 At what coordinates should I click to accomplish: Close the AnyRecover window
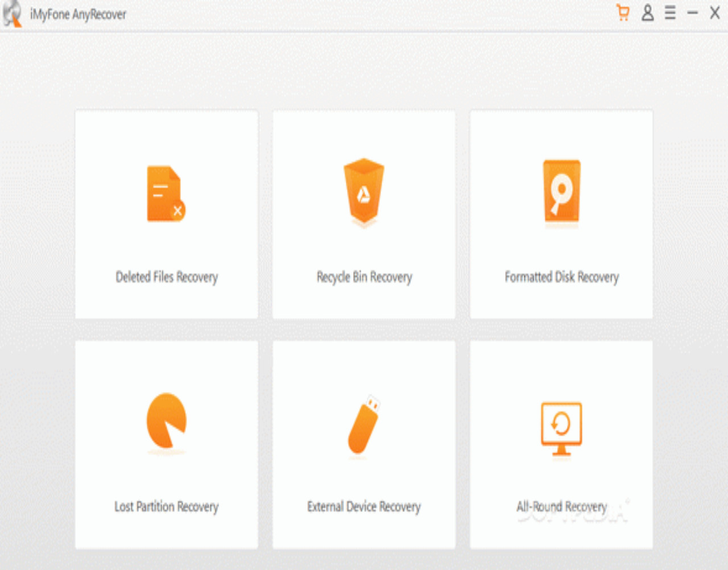click(x=715, y=13)
